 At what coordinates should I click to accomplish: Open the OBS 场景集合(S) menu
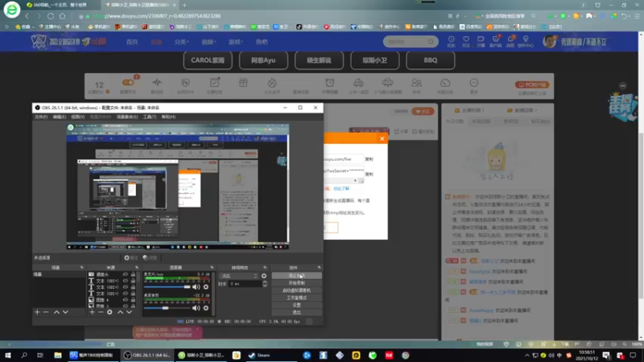coord(127,117)
